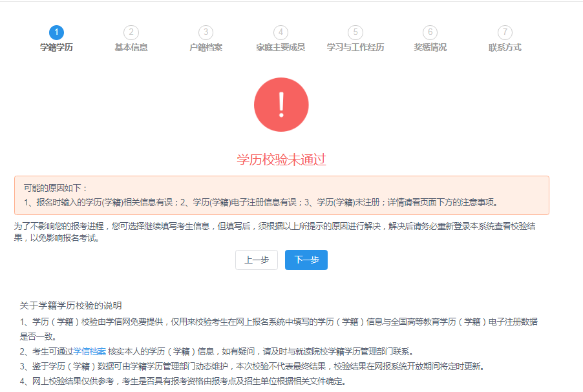The width and height of the screenshot is (583, 392).
Task: Click the 下一步 button
Action: 306,260
